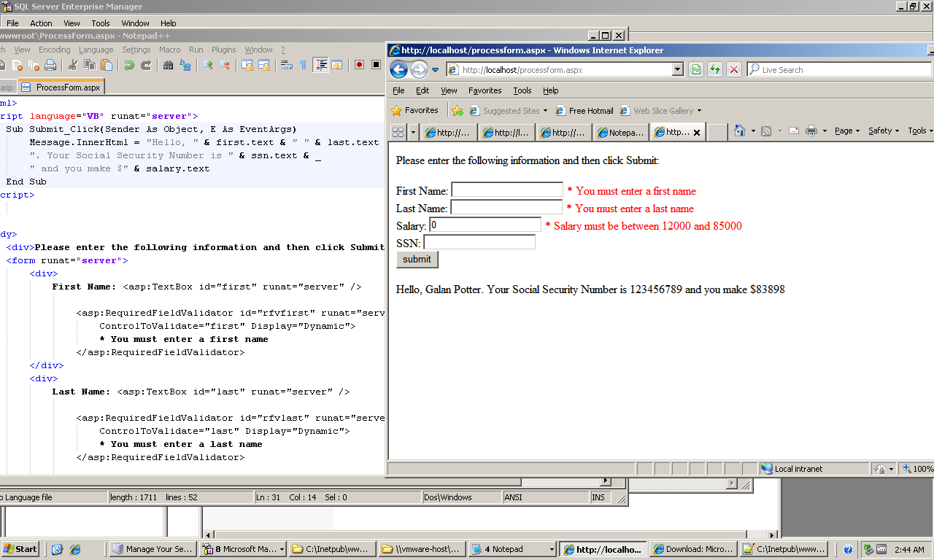Click the Zoom In magnifier icon
The image size is (934, 560).
click(208, 65)
